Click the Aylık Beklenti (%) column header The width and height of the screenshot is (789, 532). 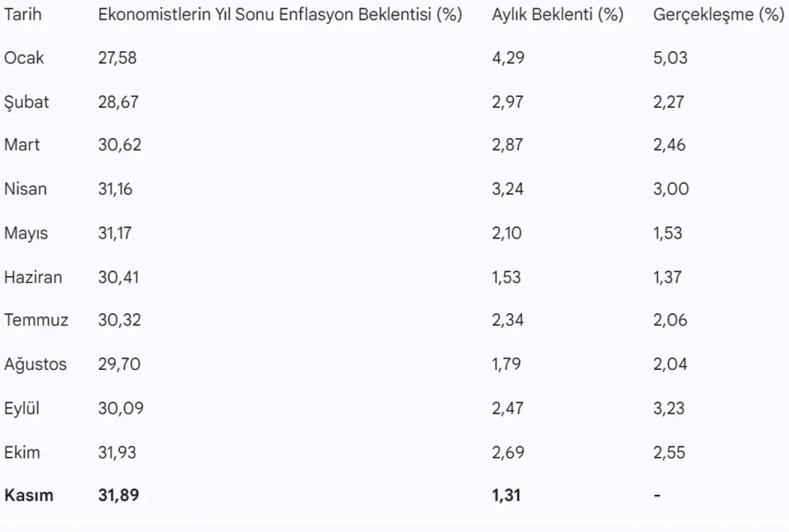pos(557,15)
